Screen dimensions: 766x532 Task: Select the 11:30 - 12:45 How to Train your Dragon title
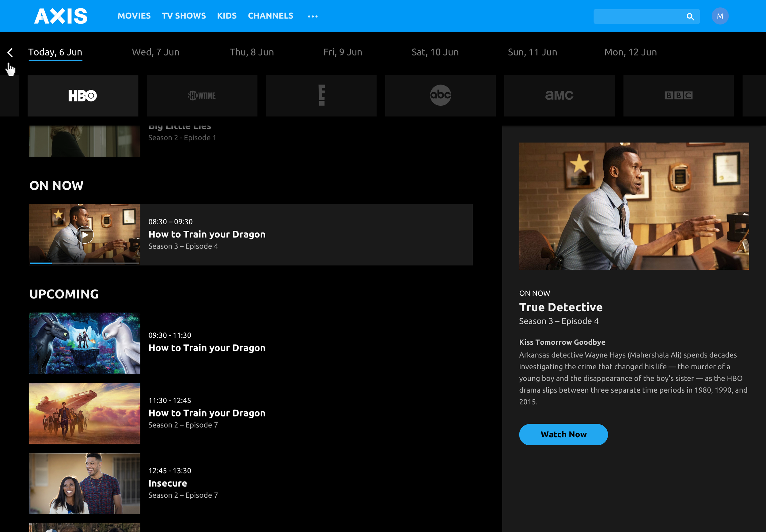click(207, 413)
